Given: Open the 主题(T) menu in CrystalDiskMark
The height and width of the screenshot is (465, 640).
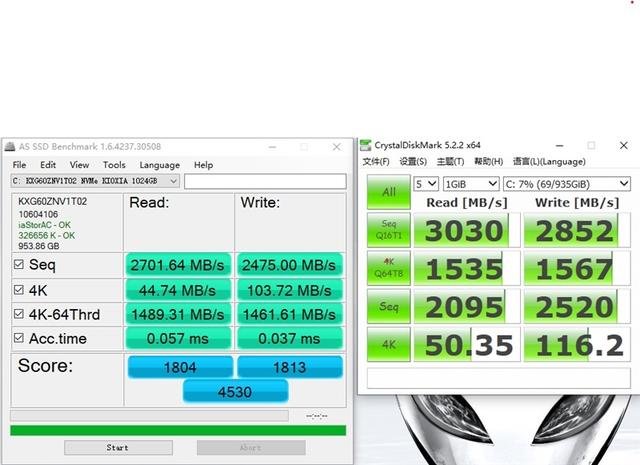Looking at the screenshot, I should 450,162.
